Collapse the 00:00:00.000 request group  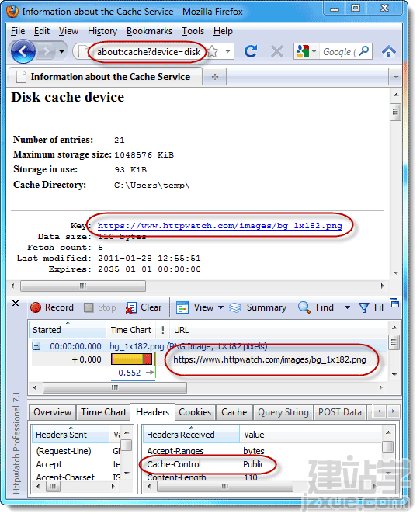(36, 346)
